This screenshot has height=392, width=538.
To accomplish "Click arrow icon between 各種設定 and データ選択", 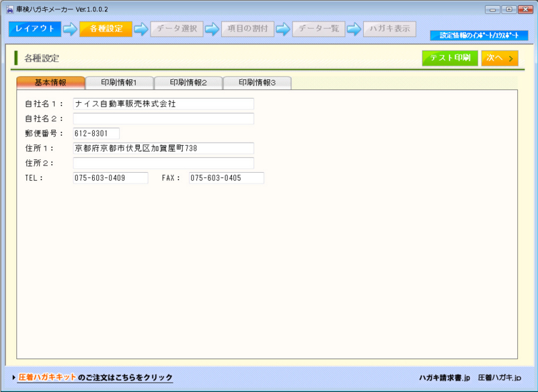I will pos(141,29).
